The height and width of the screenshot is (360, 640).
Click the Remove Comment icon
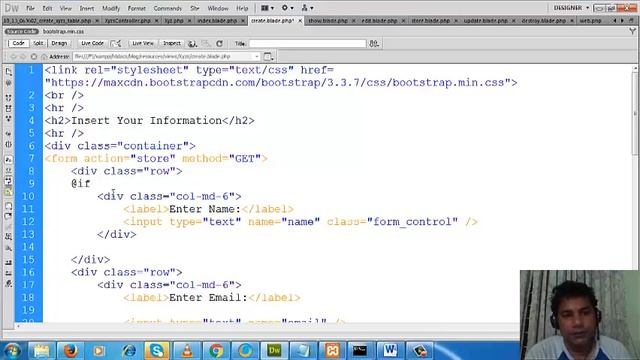[x=8, y=217]
